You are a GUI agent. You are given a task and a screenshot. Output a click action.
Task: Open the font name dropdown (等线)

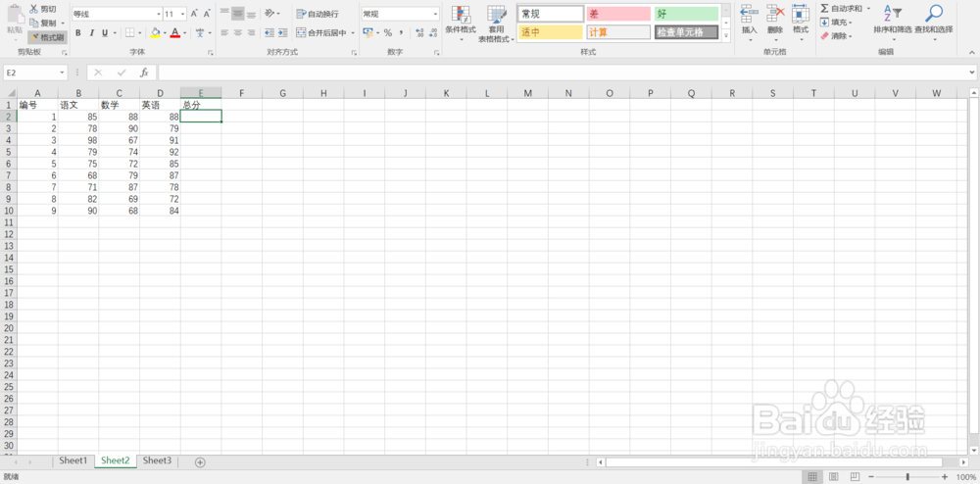(158, 14)
